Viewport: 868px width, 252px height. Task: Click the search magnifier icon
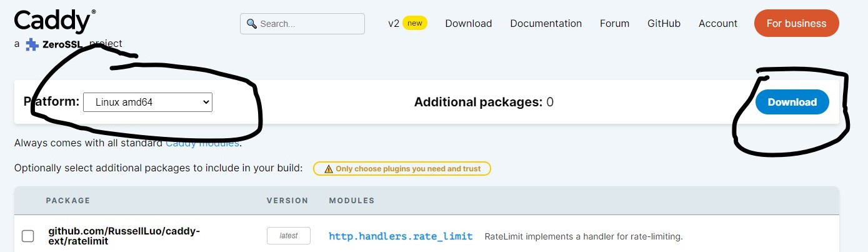[252, 24]
